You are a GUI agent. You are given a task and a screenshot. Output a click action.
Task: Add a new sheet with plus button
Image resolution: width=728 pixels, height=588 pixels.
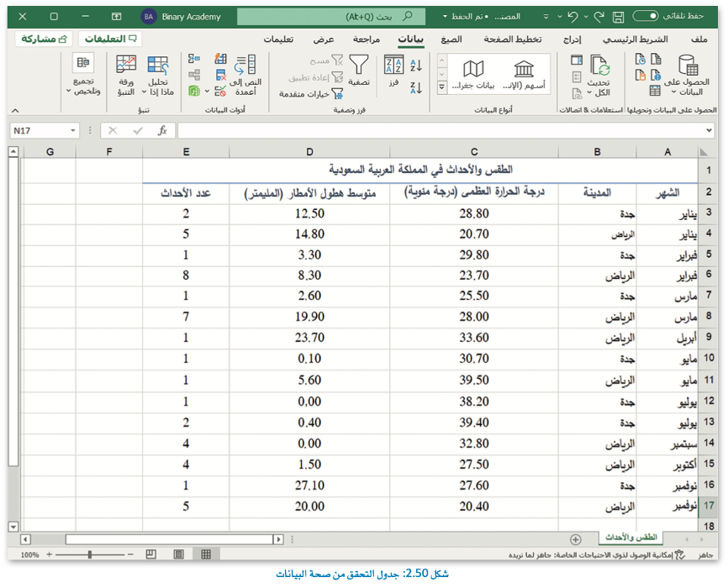point(575,539)
